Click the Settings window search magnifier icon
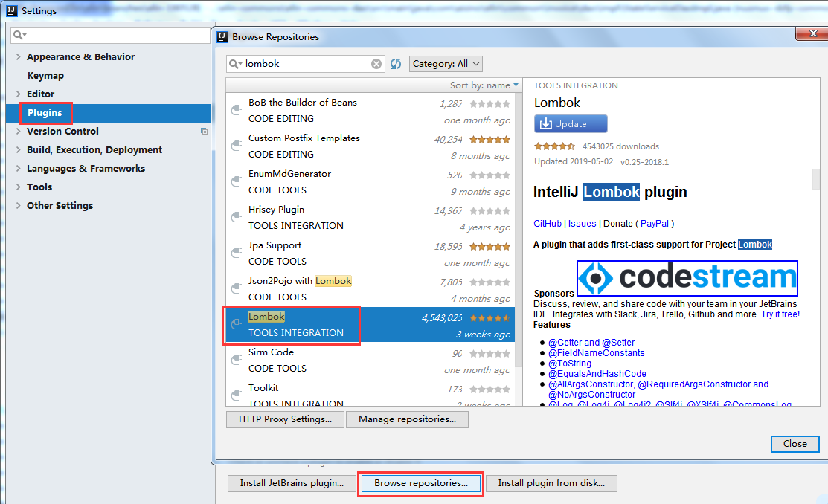 (19, 35)
